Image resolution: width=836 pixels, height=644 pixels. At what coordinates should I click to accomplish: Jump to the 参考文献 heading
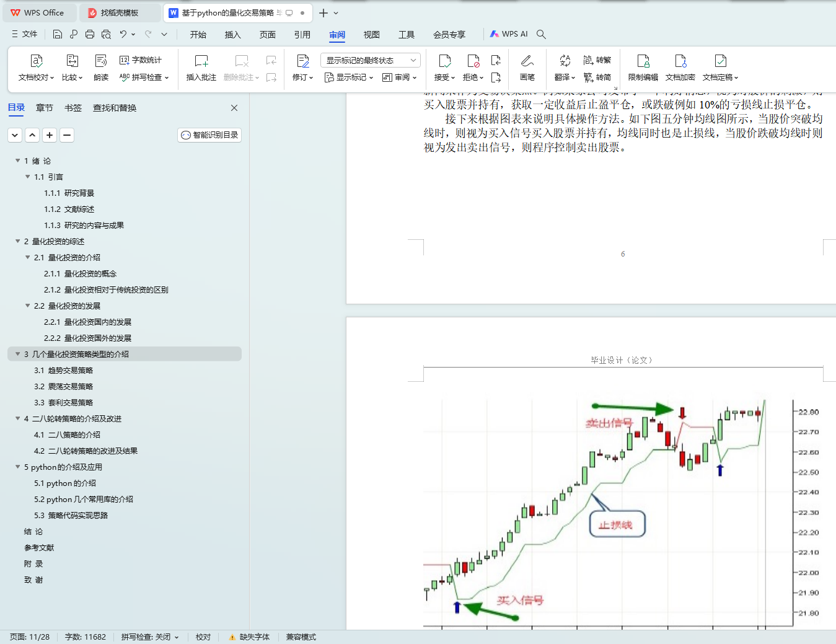[x=39, y=547]
